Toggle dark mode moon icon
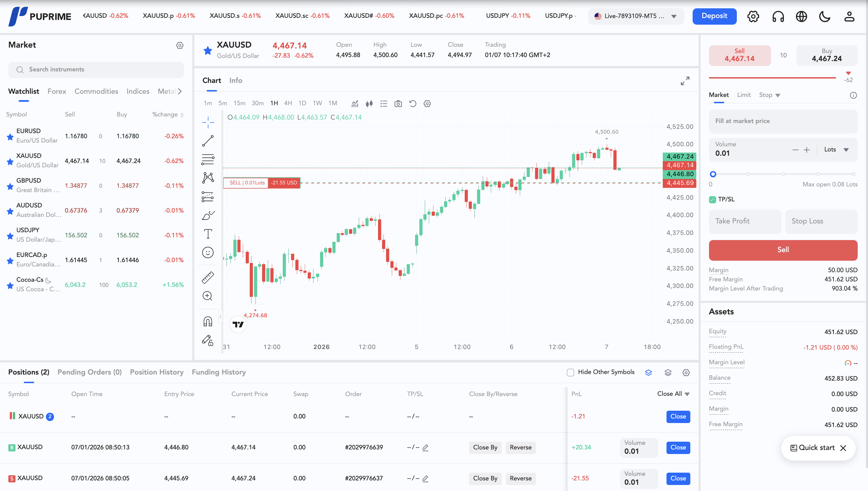Viewport: 868px width, 491px height. pyautogui.click(x=825, y=16)
